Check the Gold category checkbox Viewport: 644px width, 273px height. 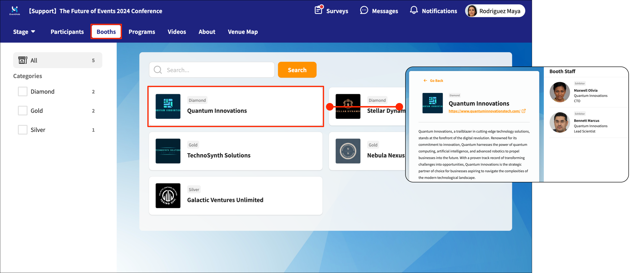point(22,111)
